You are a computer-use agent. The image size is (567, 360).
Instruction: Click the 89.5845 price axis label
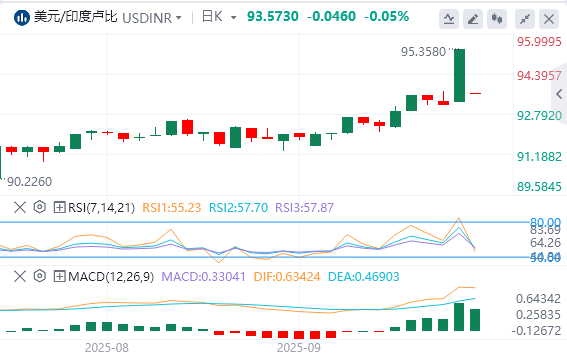tap(539, 187)
